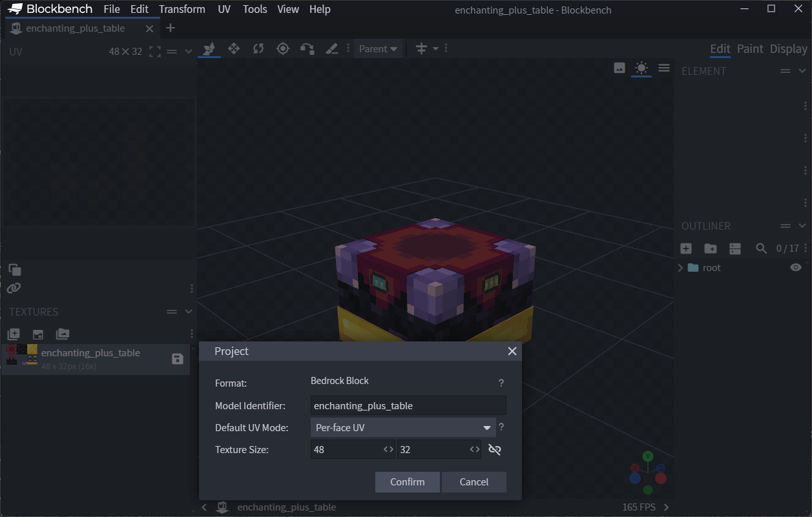Toggle the texture size link lock
The height and width of the screenshot is (517, 812).
(495, 449)
